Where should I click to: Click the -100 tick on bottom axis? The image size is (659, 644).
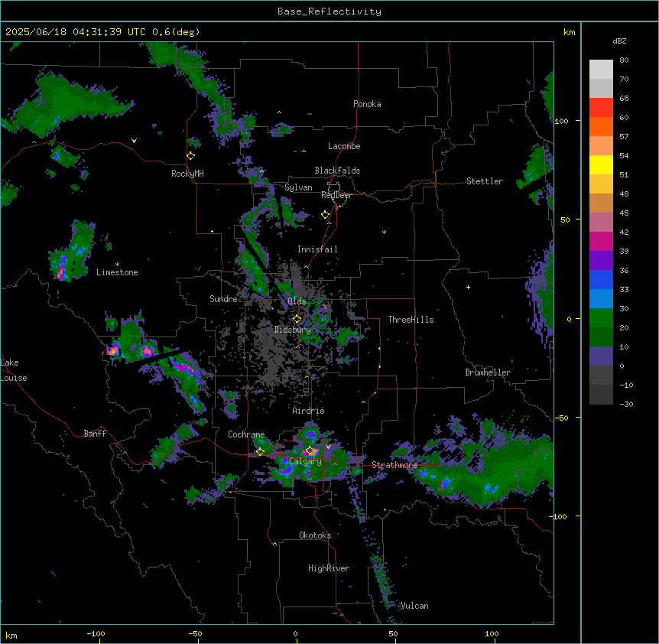96,633
